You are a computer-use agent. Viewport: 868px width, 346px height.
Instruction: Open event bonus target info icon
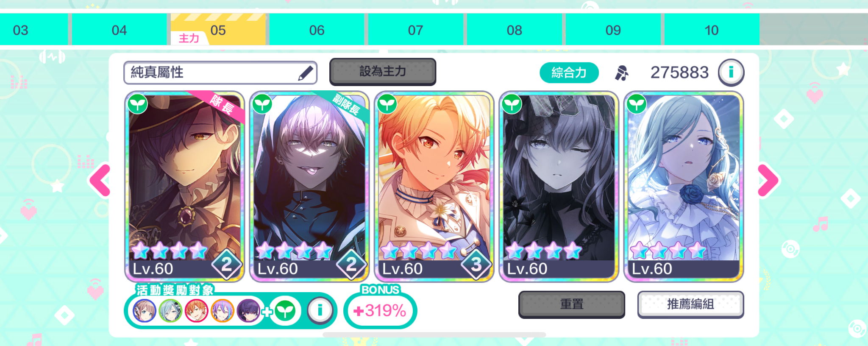pyautogui.click(x=320, y=310)
